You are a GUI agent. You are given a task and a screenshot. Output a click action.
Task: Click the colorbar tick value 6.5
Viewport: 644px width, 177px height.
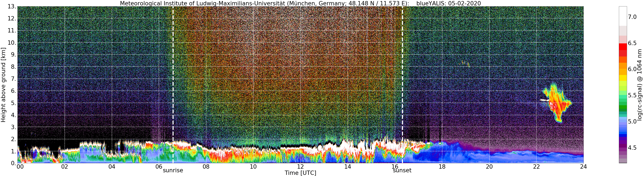coord(632,43)
